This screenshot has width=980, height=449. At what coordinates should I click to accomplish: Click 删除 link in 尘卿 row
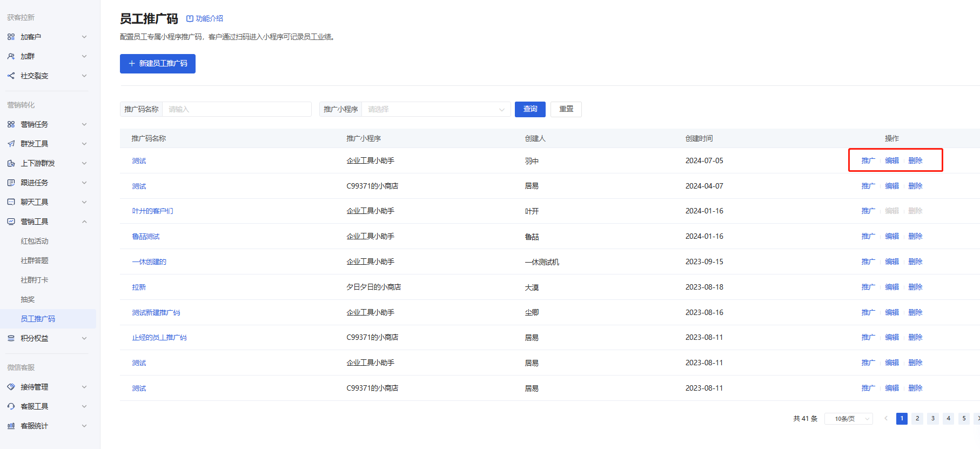click(915, 312)
